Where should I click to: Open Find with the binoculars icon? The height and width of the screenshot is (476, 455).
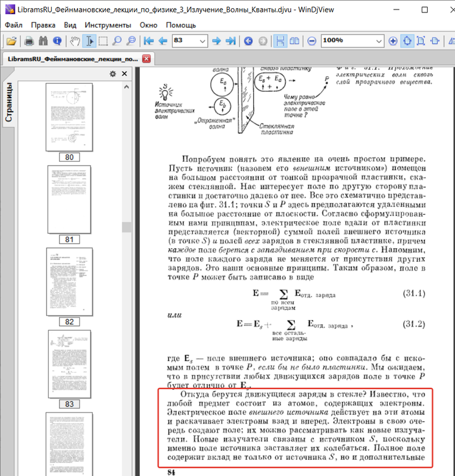tap(43, 41)
